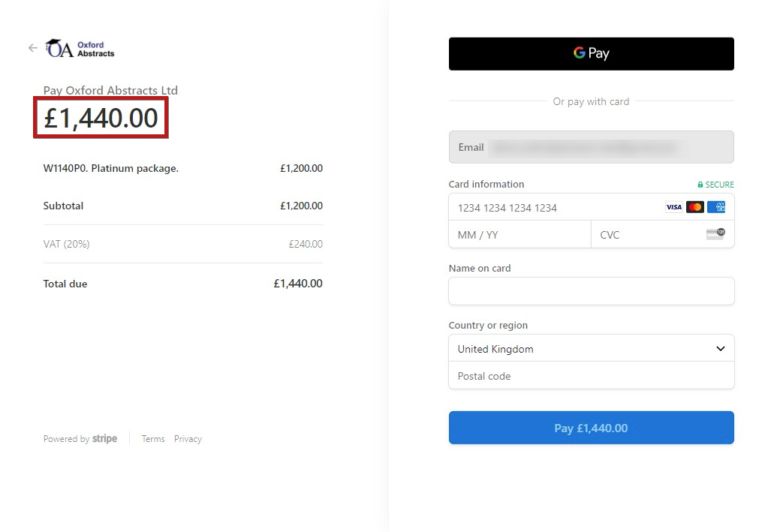Open the Privacy link

click(x=188, y=439)
